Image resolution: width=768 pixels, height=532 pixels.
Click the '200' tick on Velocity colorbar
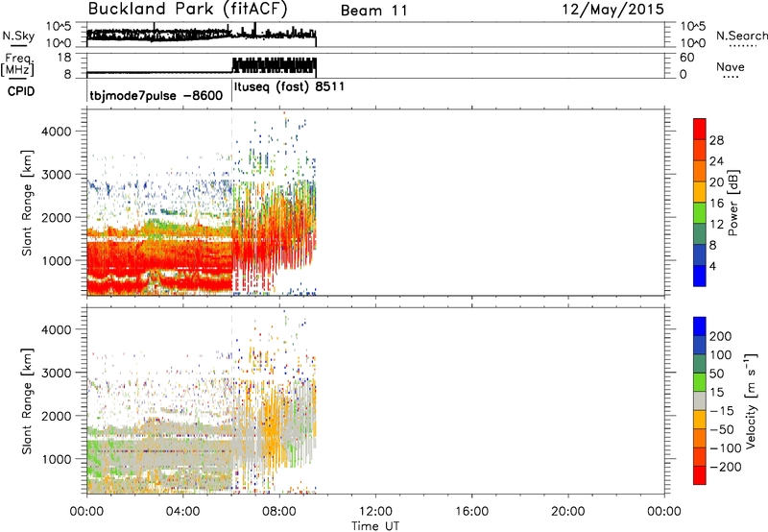pyautogui.click(x=721, y=336)
